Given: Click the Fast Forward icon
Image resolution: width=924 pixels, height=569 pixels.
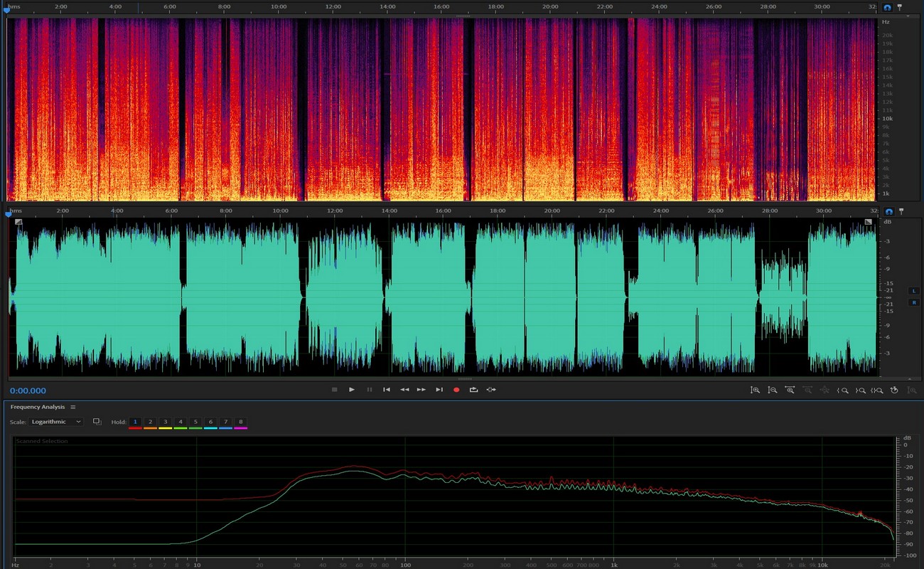Looking at the screenshot, I should tap(421, 390).
